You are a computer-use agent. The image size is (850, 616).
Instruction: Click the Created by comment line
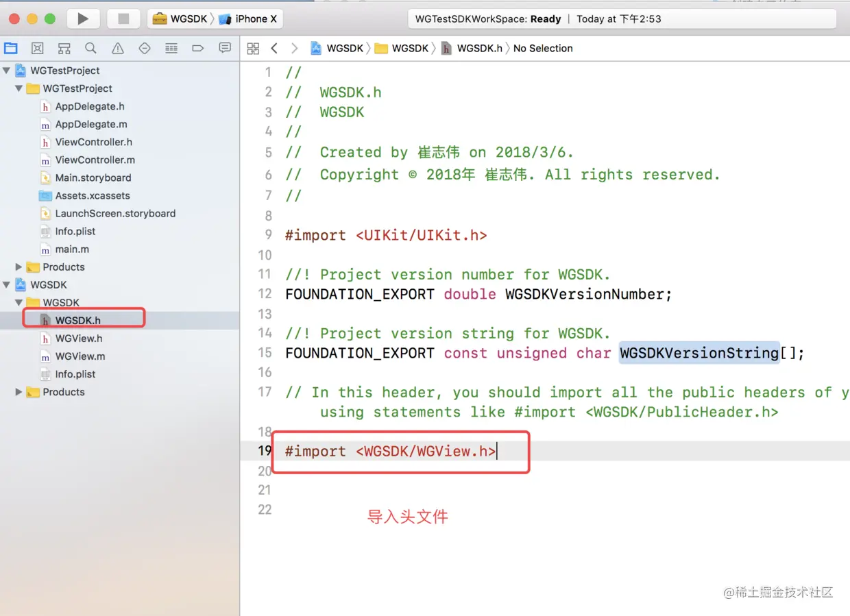[x=430, y=152]
